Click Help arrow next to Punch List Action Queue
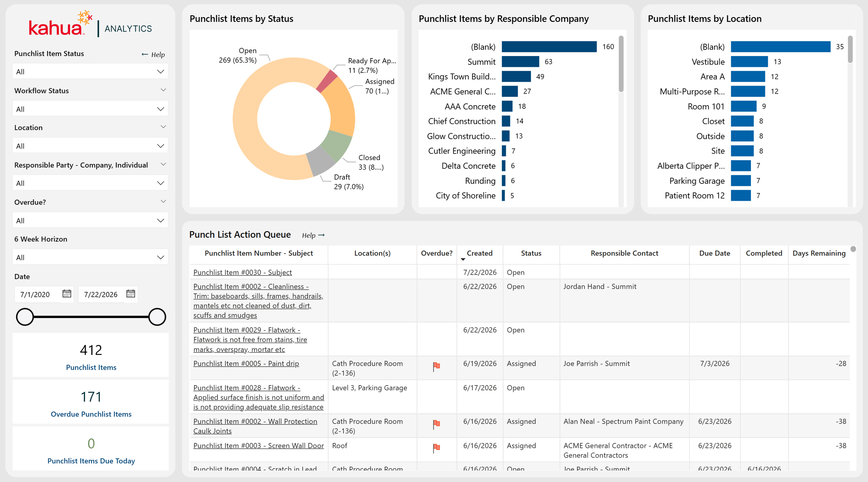Image resolution: width=868 pixels, height=482 pixels. click(x=313, y=235)
